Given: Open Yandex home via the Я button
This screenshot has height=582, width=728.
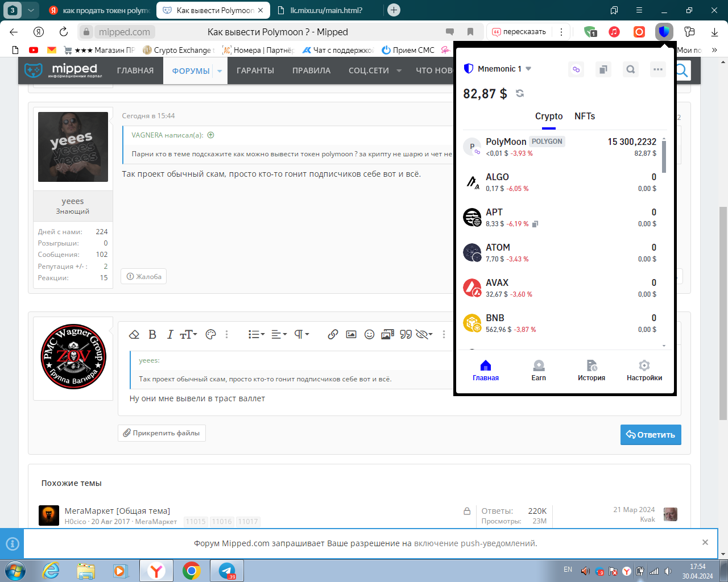Looking at the screenshot, I should pos(39,32).
